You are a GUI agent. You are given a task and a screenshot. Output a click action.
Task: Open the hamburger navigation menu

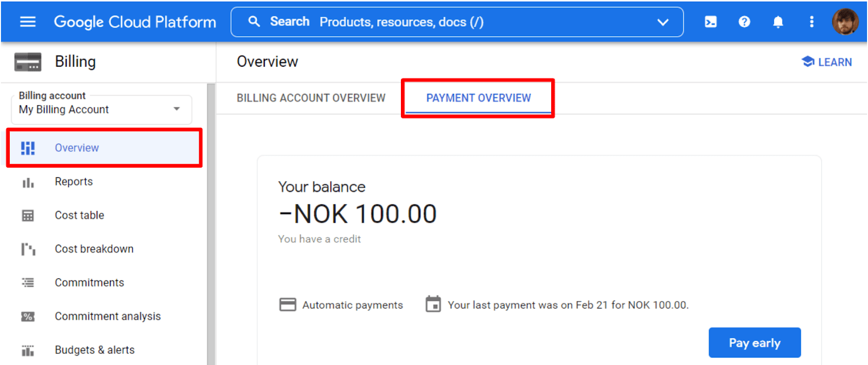tap(28, 22)
